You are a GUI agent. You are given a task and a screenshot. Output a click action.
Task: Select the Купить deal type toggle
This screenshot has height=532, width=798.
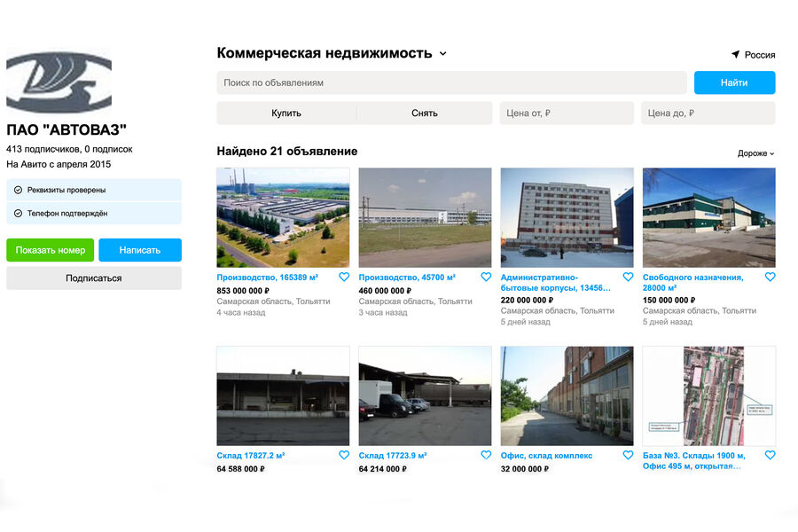click(286, 113)
